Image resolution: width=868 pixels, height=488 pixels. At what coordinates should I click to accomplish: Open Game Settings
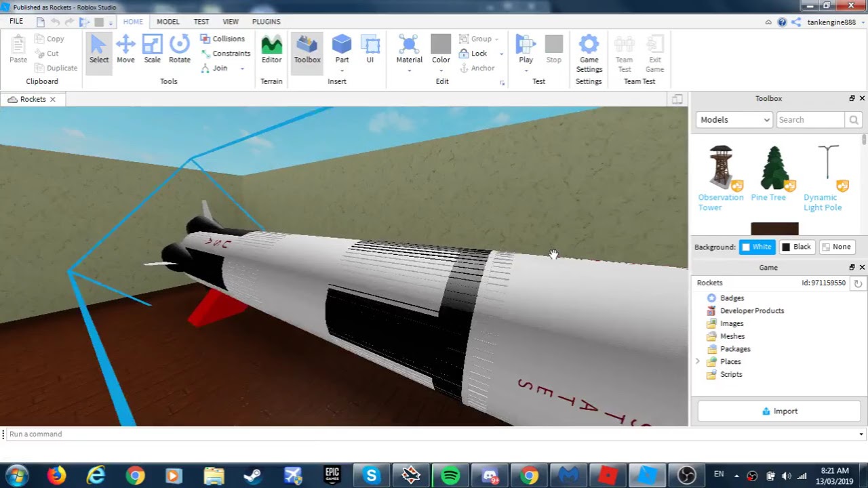[589, 54]
